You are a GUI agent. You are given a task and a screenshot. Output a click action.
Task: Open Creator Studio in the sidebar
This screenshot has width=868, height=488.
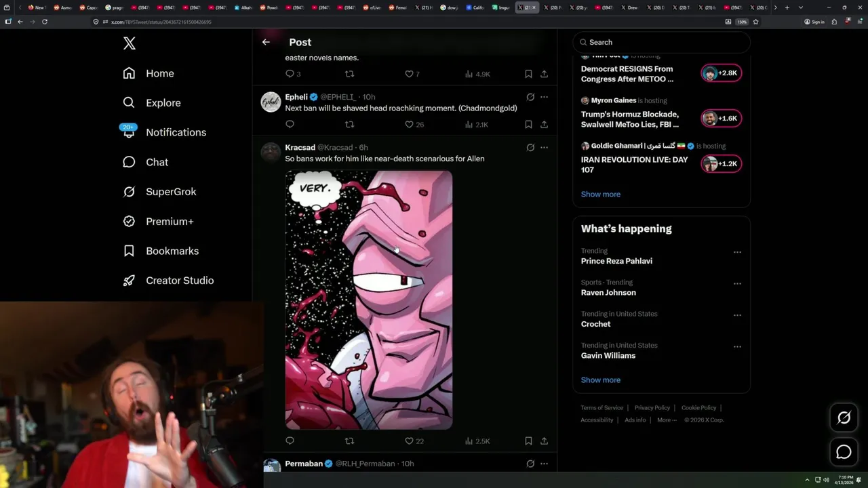[x=168, y=281]
